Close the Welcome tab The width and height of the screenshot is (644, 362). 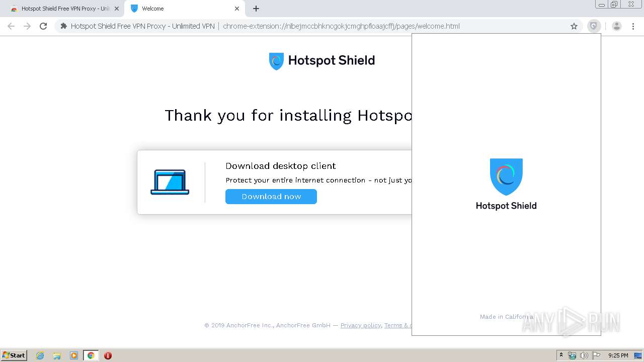point(237,9)
